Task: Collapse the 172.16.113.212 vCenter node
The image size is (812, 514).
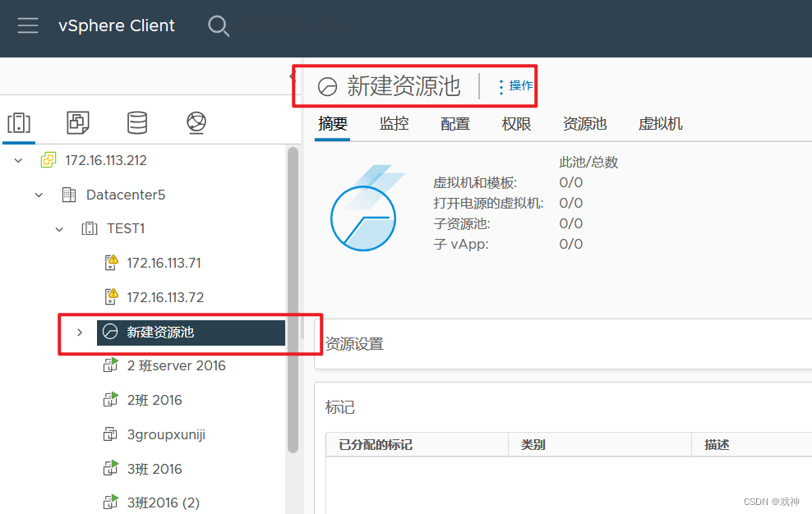Action: click(x=18, y=160)
